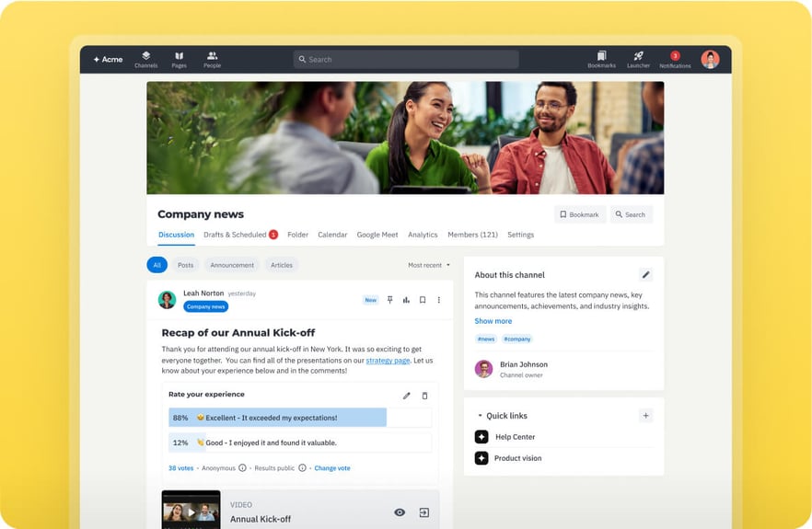Open Channels from the top navigation

pyautogui.click(x=145, y=59)
